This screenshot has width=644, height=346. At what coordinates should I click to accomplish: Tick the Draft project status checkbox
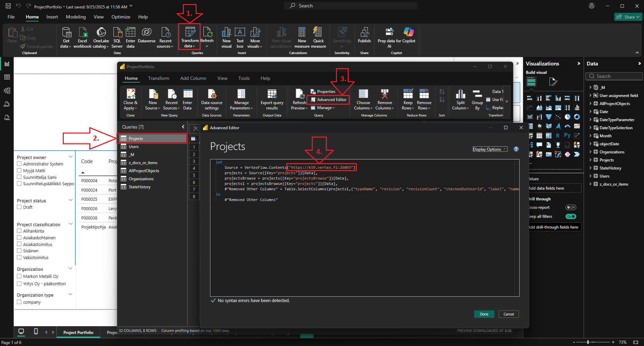tap(19, 207)
